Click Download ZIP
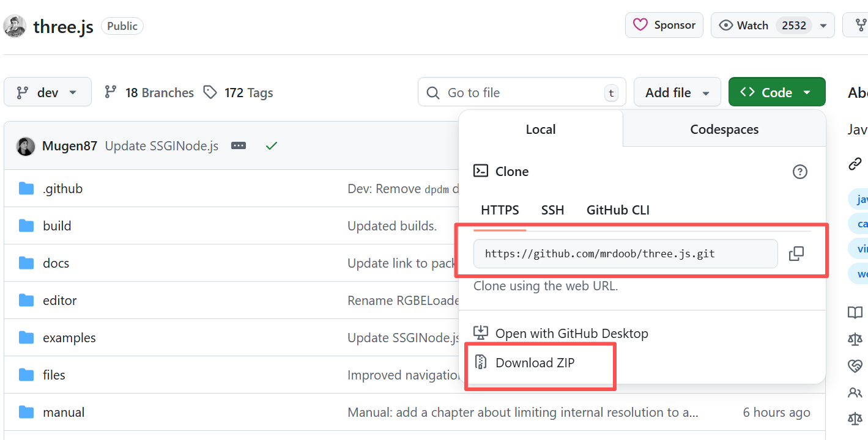The height and width of the screenshot is (440, 868). coord(535,363)
